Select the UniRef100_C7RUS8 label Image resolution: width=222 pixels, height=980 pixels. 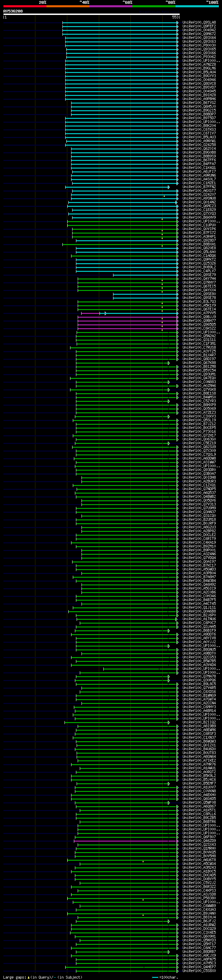(199, 347)
